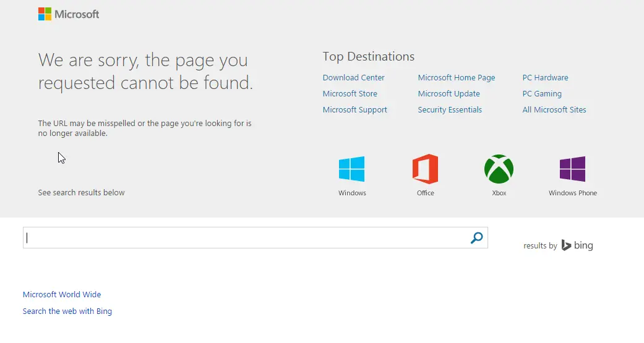Open the Windows tile icon

coord(351,169)
